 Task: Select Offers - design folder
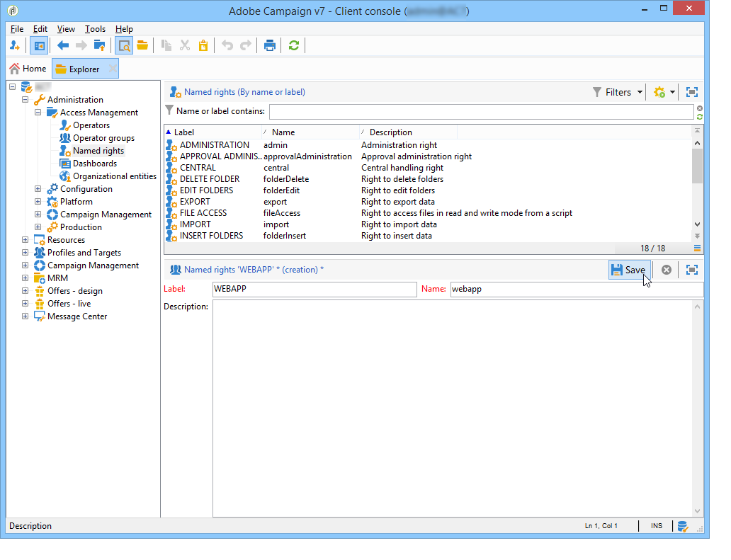tap(74, 291)
